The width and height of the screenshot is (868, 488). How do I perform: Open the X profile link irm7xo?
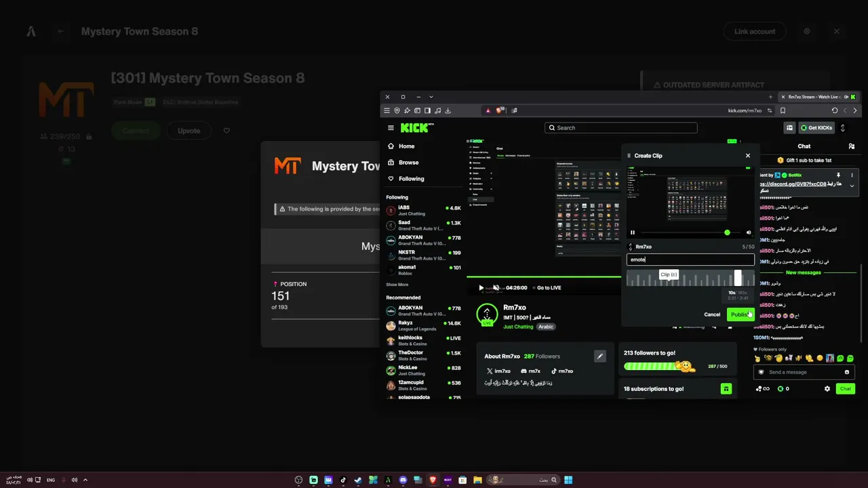(498, 371)
